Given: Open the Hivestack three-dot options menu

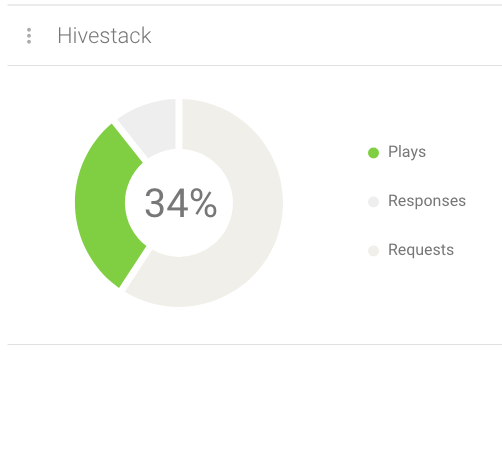Looking at the screenshot, I should click(29, 36).
